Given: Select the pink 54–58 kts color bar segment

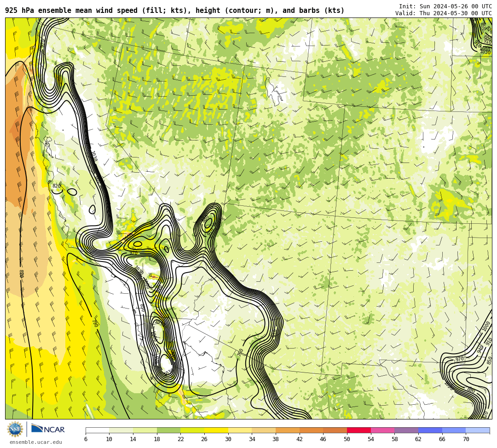Looking at the screenshot, I should coord(382,430).
